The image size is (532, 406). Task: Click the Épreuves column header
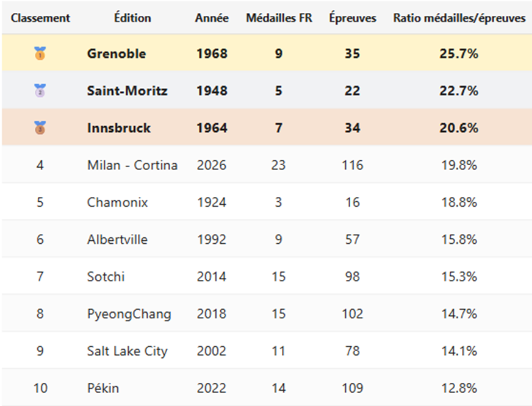(352, 18)
